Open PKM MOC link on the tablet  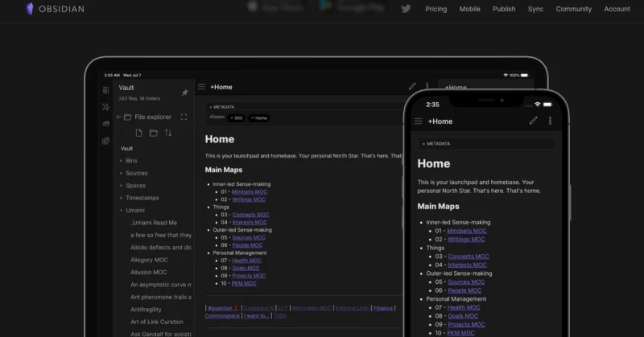[244, 283]
